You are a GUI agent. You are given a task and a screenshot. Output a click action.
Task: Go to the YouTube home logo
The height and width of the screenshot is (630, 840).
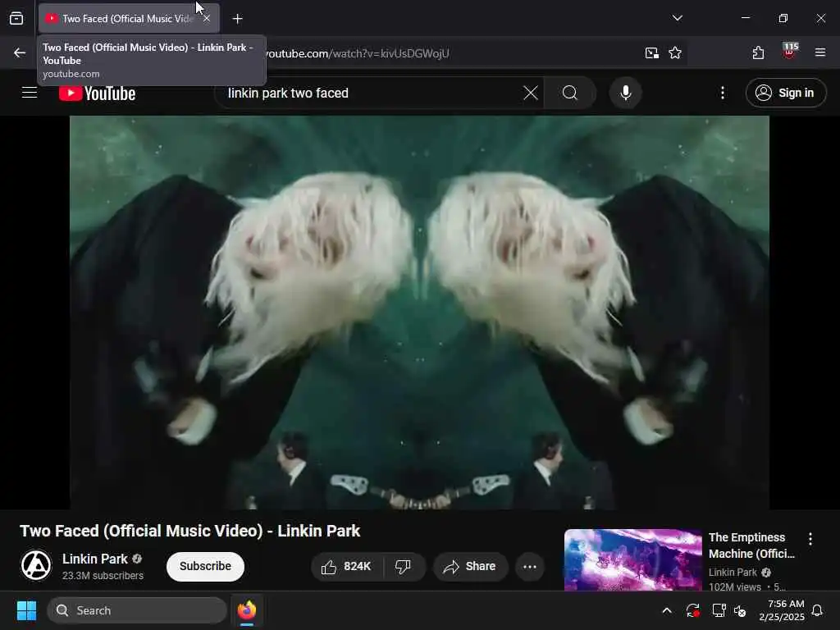(97, 94)
